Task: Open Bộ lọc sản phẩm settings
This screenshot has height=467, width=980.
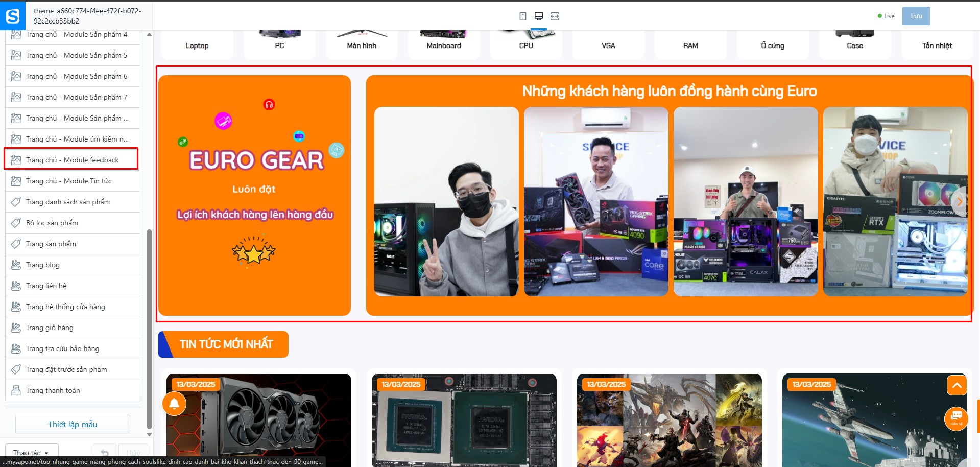Action: click(73, 223)
